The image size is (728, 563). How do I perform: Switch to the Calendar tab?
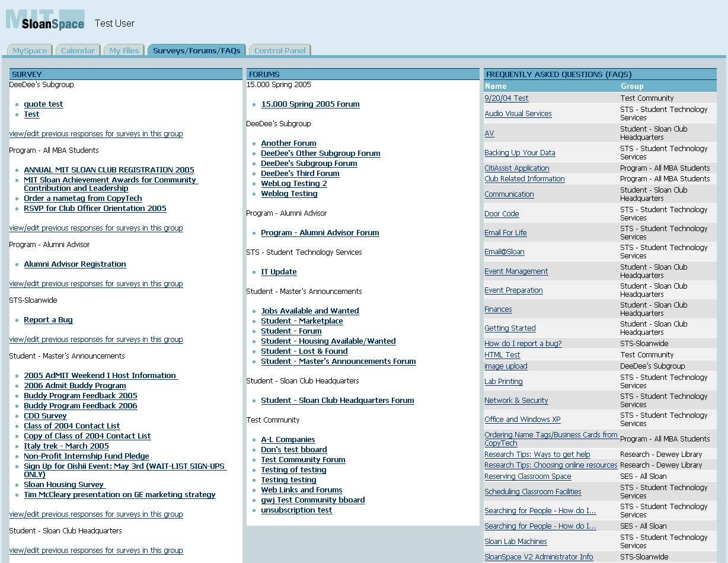(x=78, y=51)
